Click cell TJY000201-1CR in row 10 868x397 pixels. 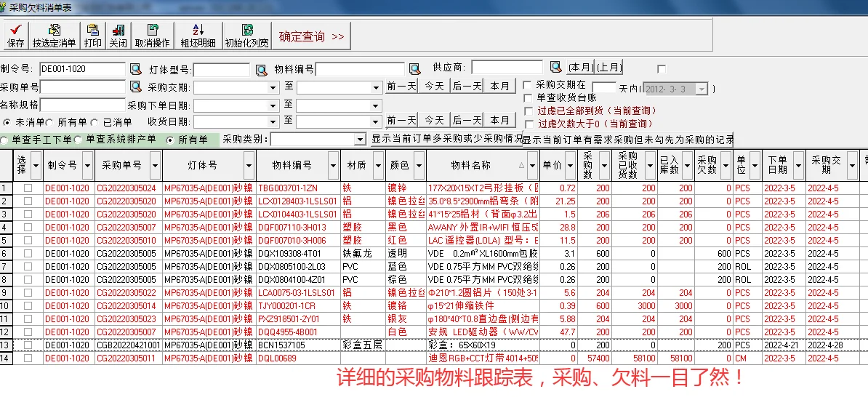[298, 305]
